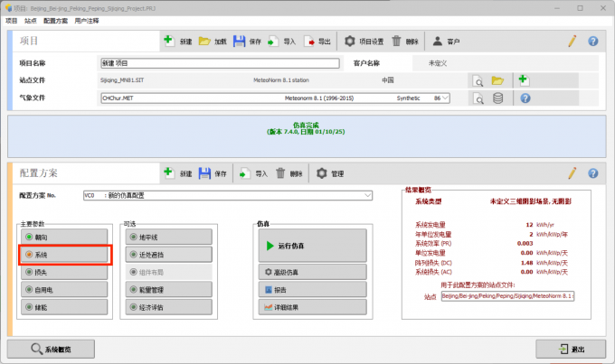
Task: Click the green plus icon in 站点文件 row
Action: pos(523,80)
